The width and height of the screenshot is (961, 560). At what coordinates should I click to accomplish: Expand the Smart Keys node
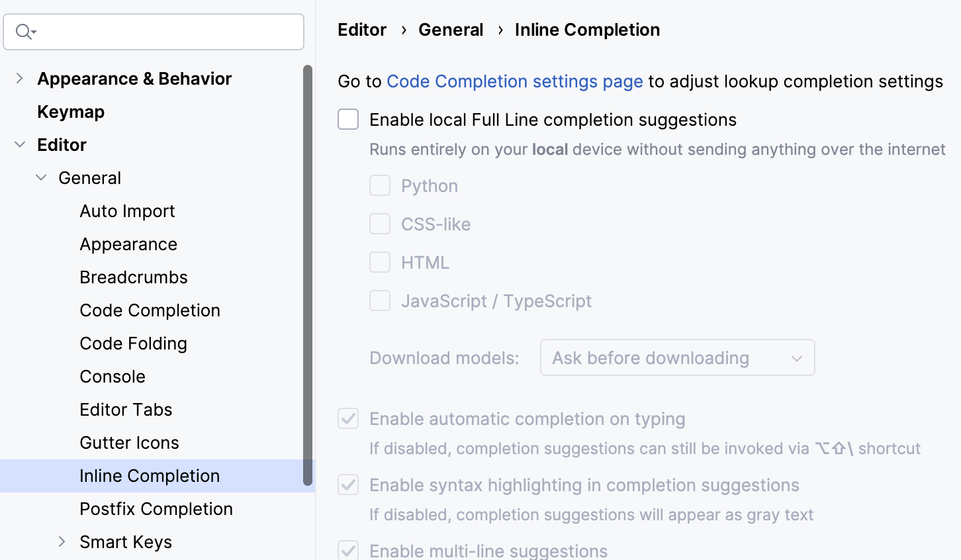[x=62, y=542]
